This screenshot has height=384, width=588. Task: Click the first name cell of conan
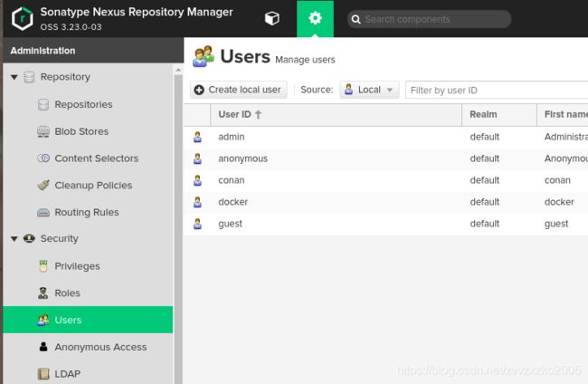(557, 180)
